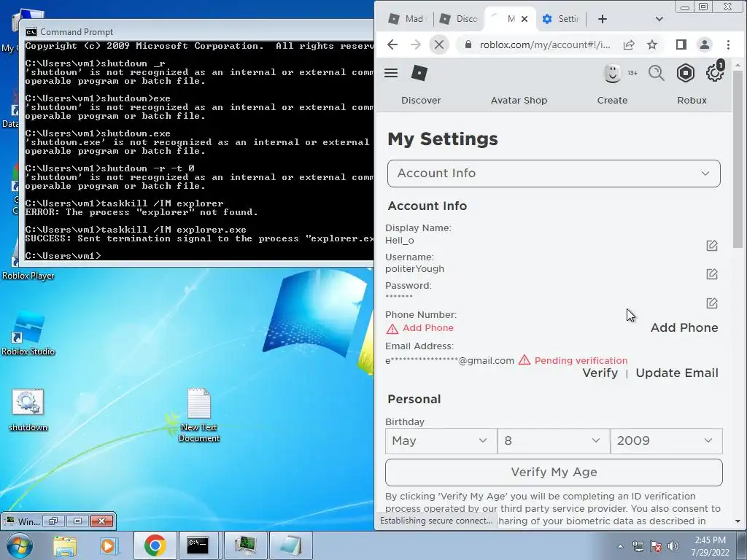Show hidden tray icons arrow

coord(620,546)
